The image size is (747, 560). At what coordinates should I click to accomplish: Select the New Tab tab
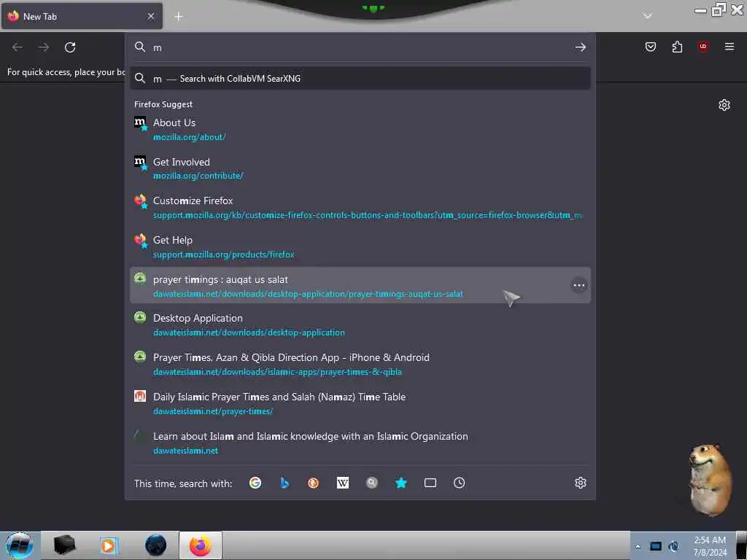[82, 16]
